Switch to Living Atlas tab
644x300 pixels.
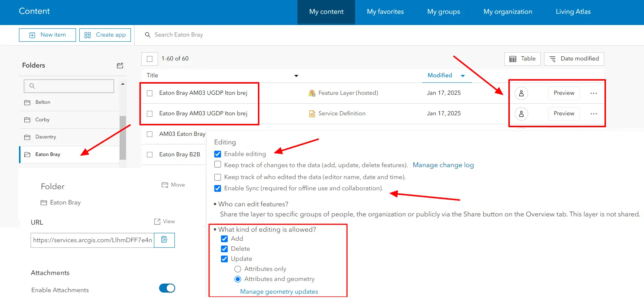(x=573, y=12)
